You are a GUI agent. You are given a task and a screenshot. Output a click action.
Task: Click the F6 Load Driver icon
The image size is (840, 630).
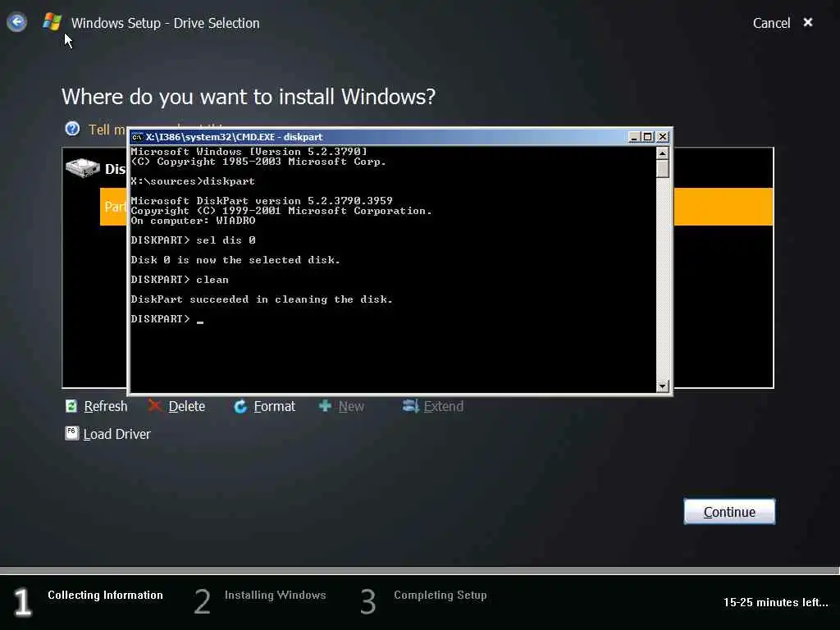point(72,433)
